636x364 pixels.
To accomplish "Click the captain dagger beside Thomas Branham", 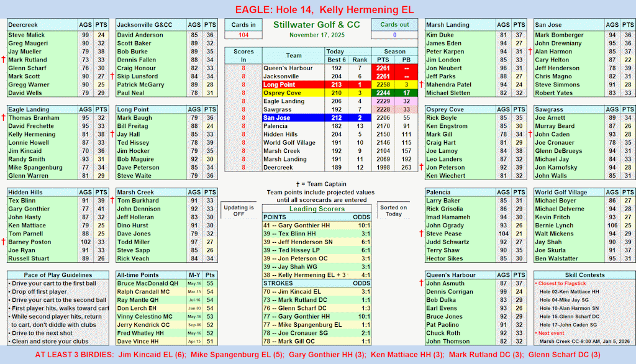I will tap(3, 117).
